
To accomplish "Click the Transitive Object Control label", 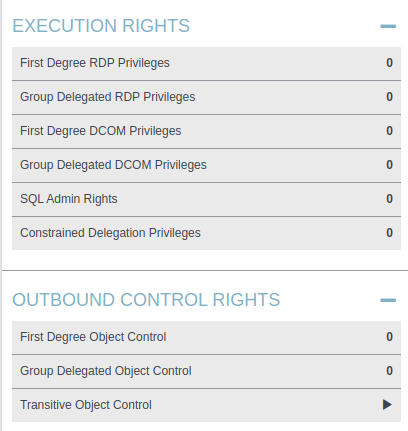I will (86, 405).
